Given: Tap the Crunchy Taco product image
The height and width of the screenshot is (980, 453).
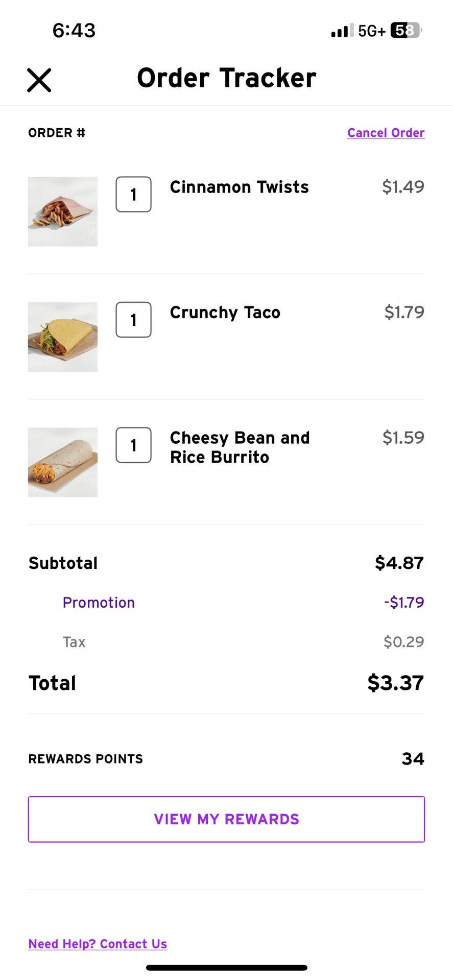Looking at the screenshot, I should 63,337.
